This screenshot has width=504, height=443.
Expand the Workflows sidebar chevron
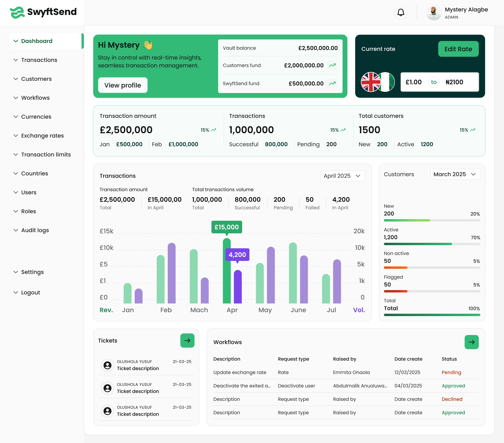coord(16,98)
